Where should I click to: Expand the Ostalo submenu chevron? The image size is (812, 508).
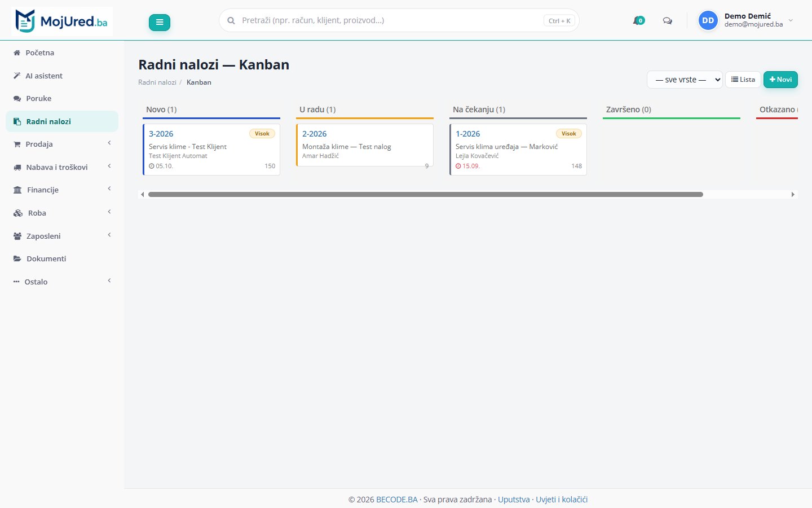tap(109, 281)
